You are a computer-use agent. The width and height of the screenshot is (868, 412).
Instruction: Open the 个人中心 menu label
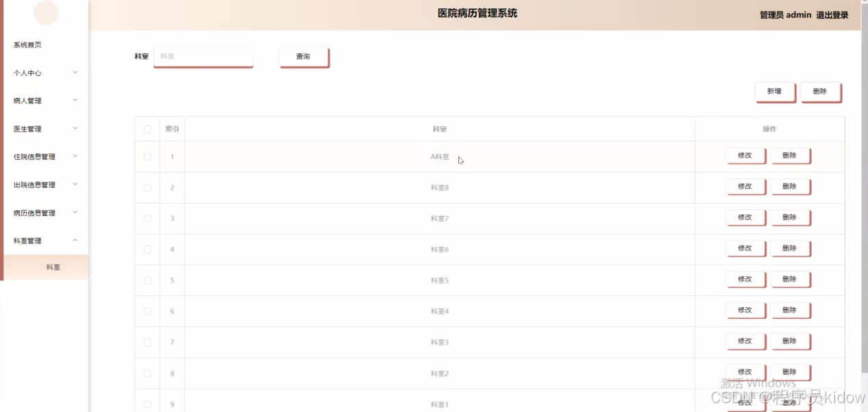pos(27,73)
